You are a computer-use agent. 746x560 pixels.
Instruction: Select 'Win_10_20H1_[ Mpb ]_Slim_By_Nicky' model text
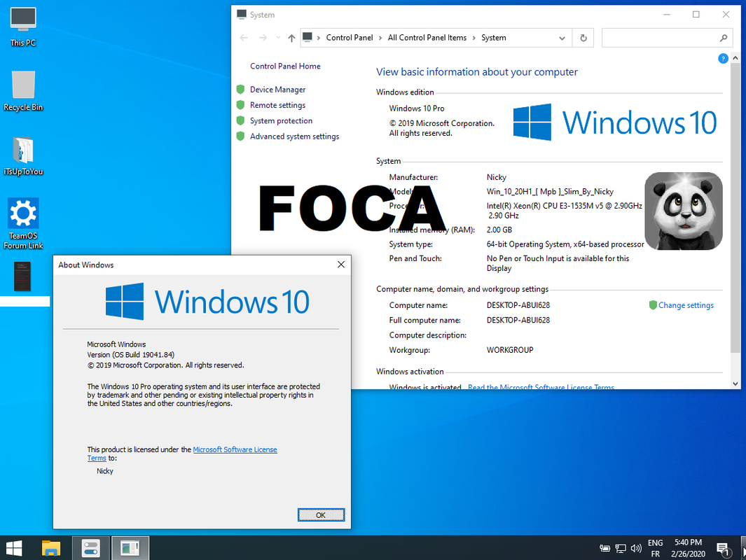[550, 192]
